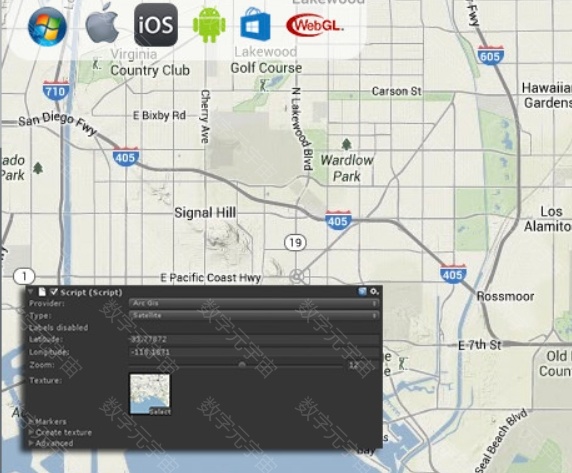
Task: Open the Type dropdown showing Satellite
Action: click(x=254, y=315)
